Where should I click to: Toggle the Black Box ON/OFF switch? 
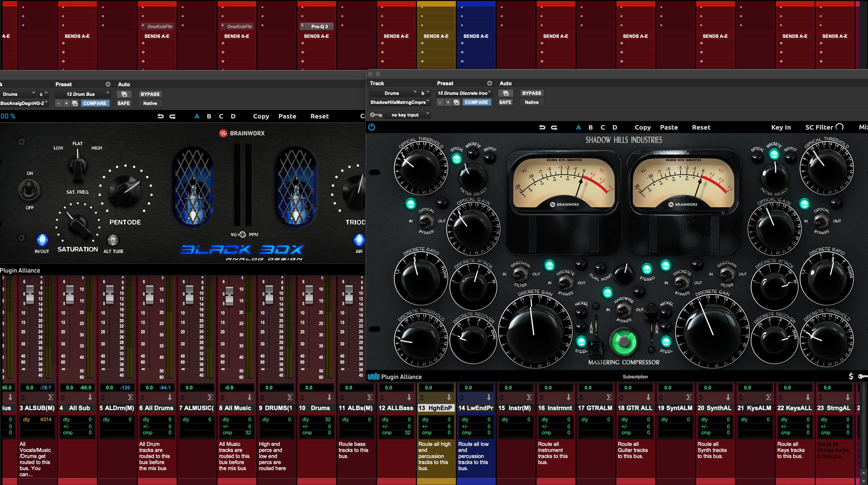click(x=29, y=190)
